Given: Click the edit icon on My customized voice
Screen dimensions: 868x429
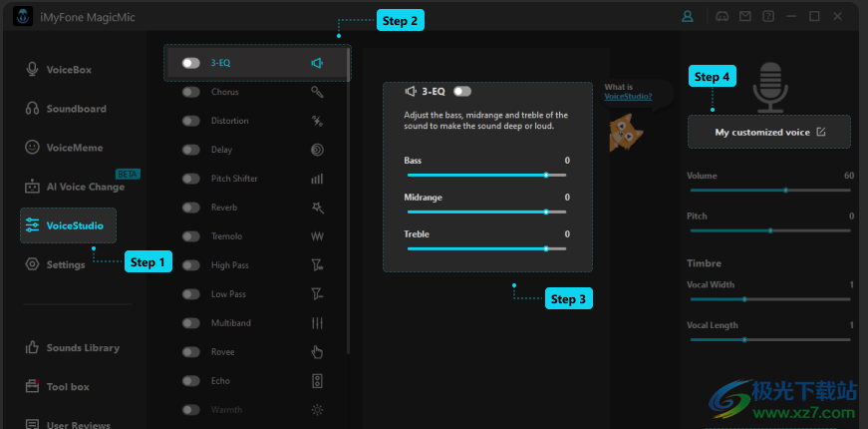Looking at the screenshot, I should (821, 132).
